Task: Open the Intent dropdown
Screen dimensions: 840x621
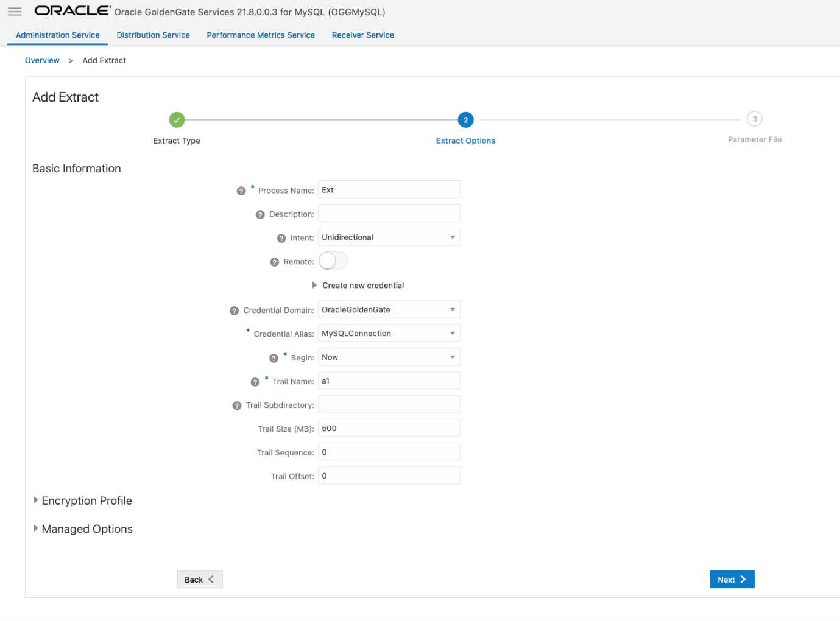Action: point(389,237)
